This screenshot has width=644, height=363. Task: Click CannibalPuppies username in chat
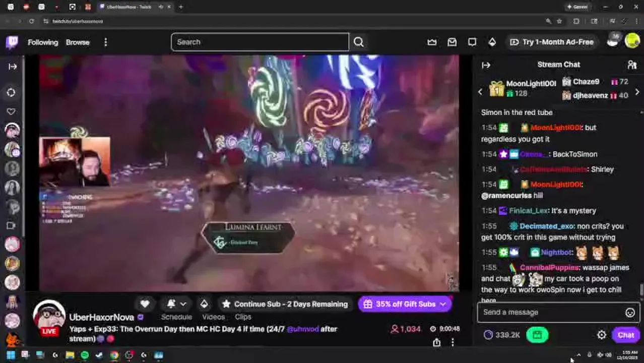point(549,268)
